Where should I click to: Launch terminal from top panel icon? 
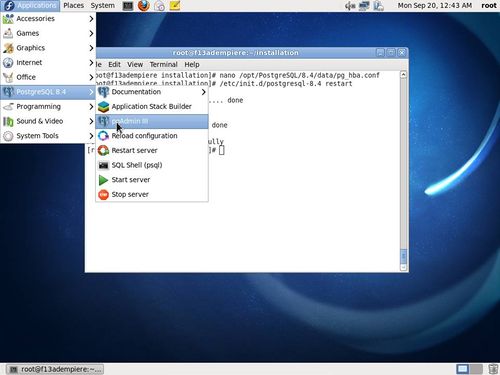coord(128,6)
